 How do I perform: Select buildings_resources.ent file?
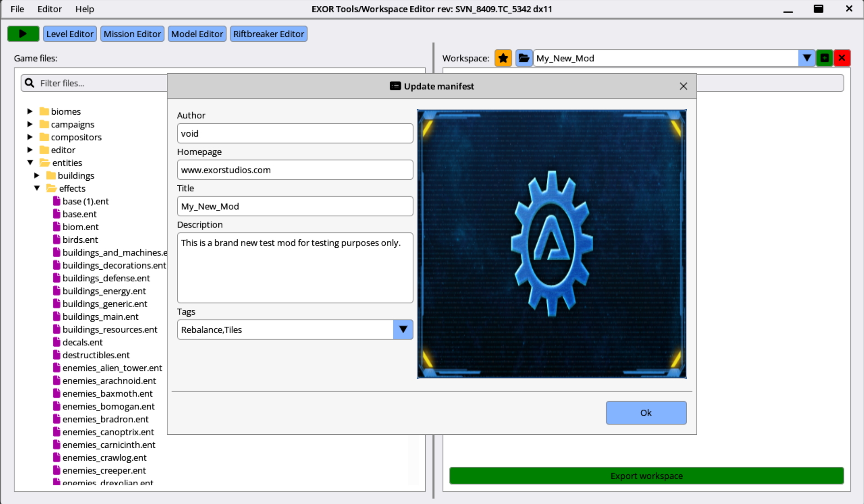tap(110, 330)
